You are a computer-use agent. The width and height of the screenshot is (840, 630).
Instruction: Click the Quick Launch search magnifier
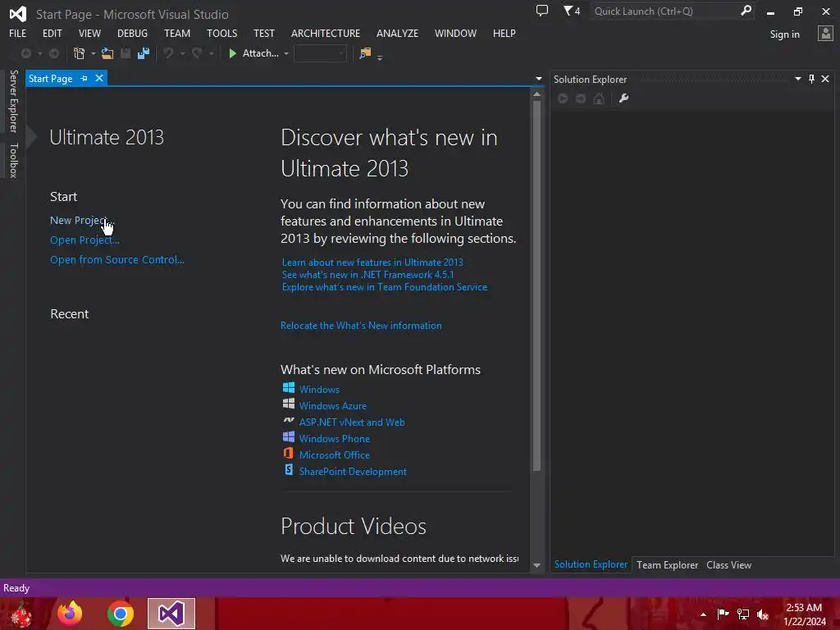[x=746, y=11]
